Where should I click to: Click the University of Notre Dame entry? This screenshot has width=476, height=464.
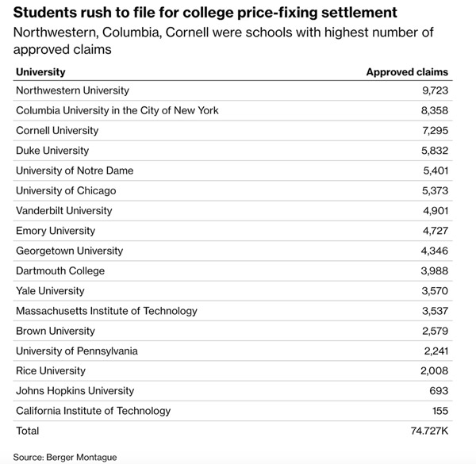coord(75,171)
